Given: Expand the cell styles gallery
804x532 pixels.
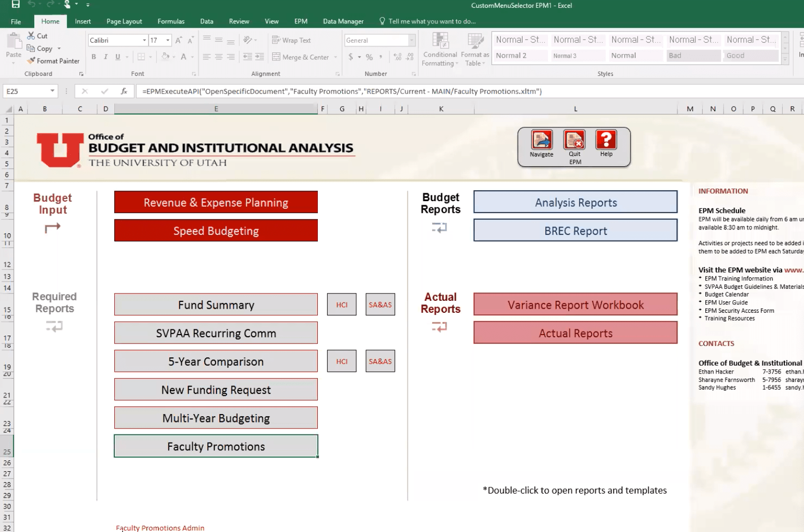Looking at the screenshot, I should [x=785, y=60].
